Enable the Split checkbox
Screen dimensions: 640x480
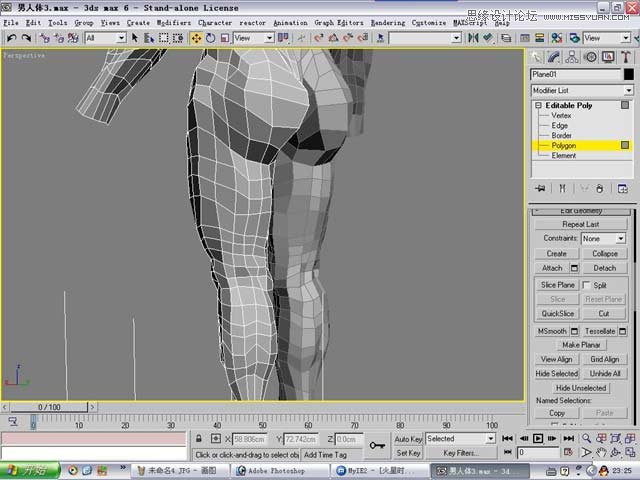tap(587, 285)
